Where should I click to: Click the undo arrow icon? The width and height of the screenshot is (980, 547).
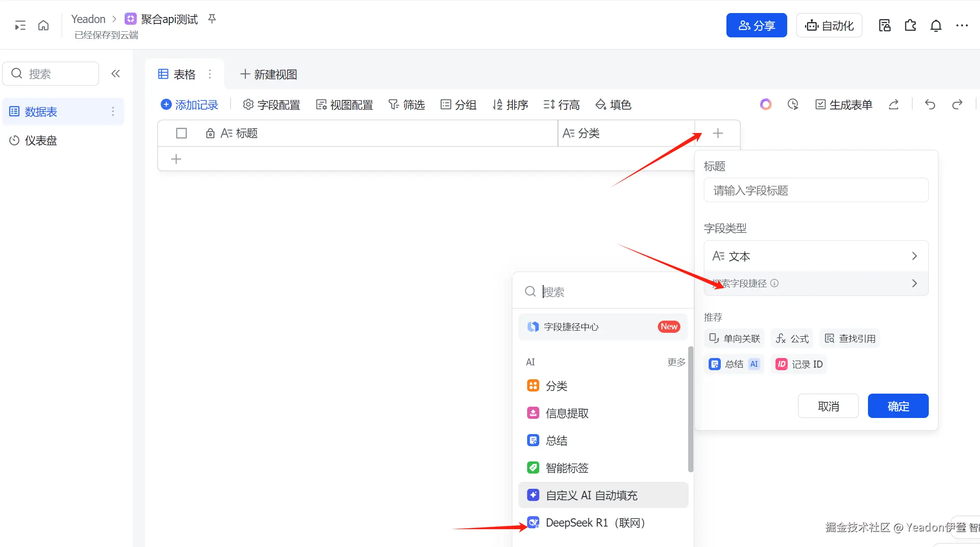[x=930, y=105]
